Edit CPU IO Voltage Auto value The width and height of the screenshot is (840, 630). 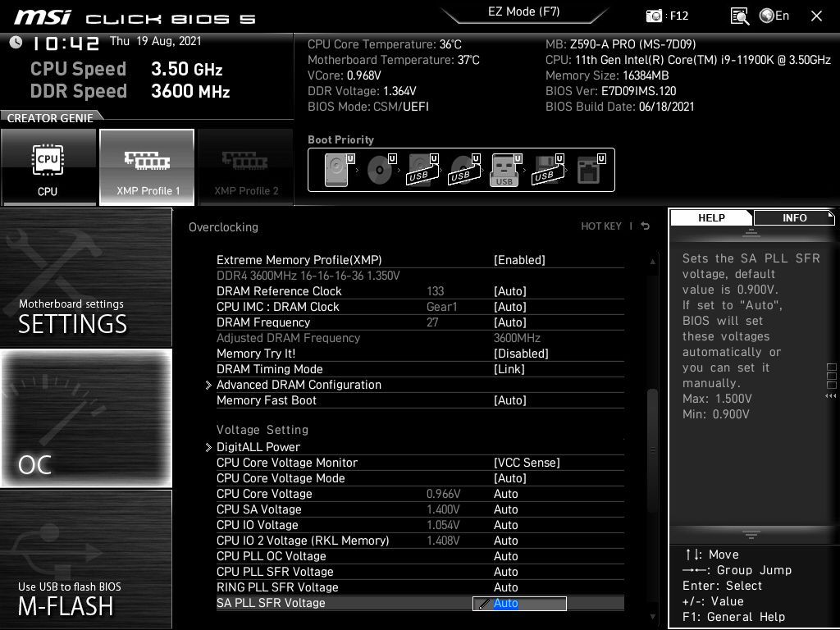[505, 524]
